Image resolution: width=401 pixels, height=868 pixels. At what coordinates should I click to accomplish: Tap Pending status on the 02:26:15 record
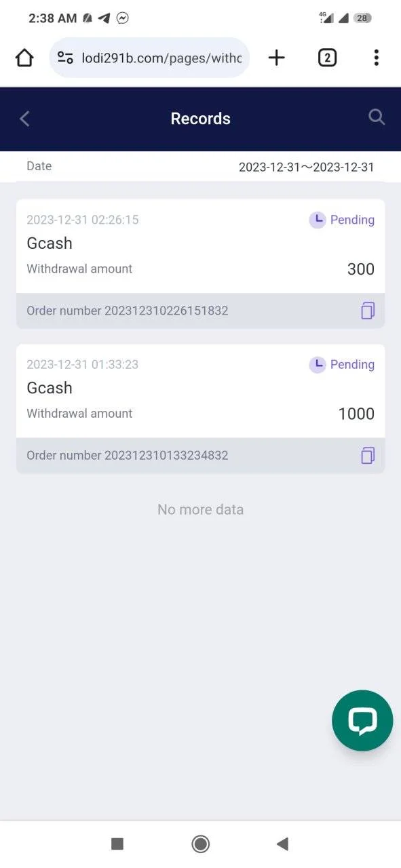342,220
